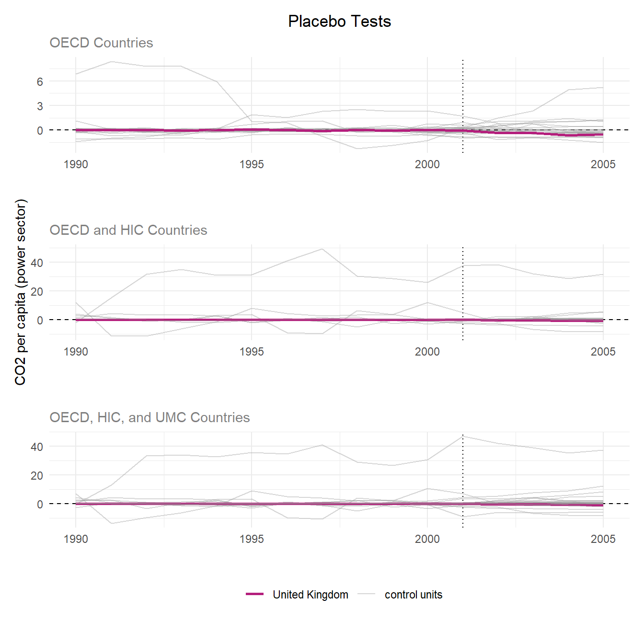Click the 1990 tick label in the bottom panel
Screen dimensions: 644x644
tap(76, 539)
